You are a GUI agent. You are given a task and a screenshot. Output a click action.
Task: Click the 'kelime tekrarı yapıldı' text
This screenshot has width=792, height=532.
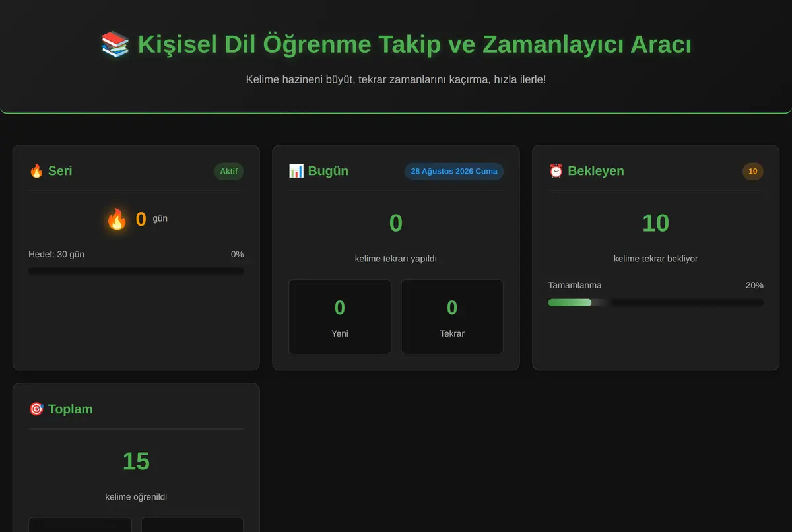pyautogui.click(x=396, y=259)
